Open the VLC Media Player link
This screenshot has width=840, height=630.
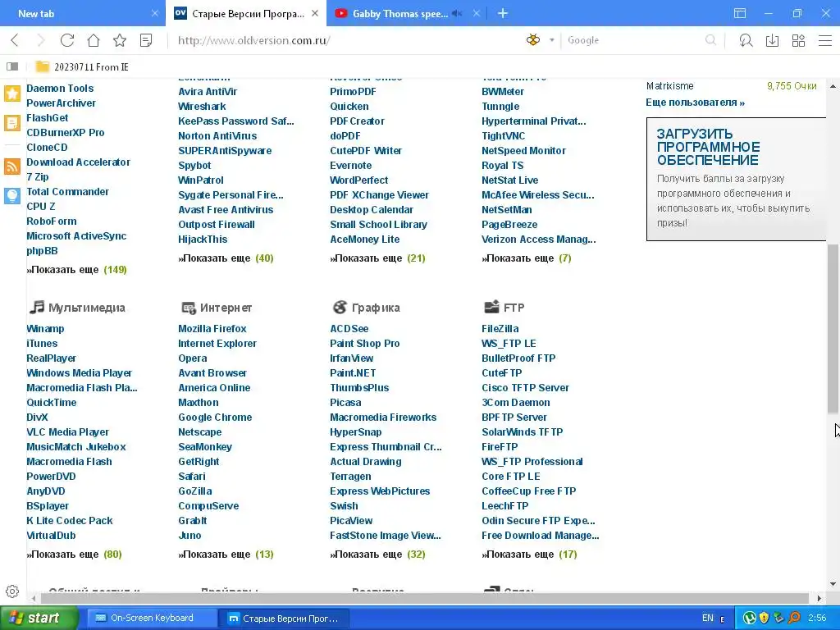[x=67, y=431]
